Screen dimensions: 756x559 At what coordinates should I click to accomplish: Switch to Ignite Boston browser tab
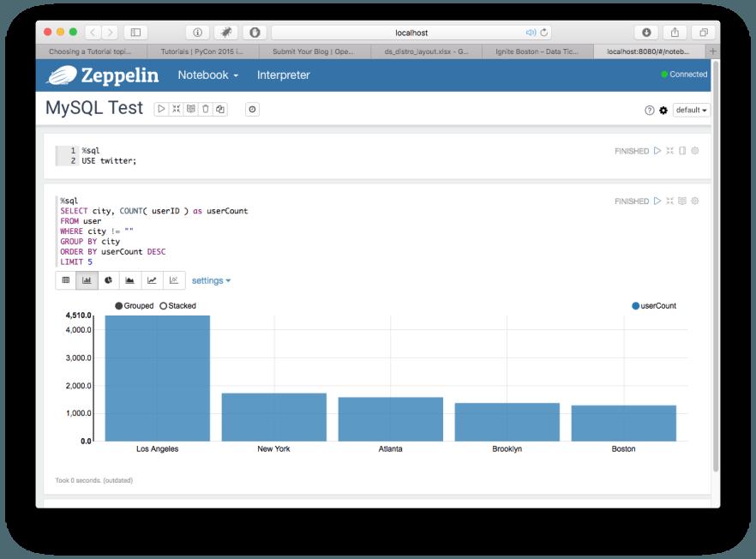coord(537,51)
